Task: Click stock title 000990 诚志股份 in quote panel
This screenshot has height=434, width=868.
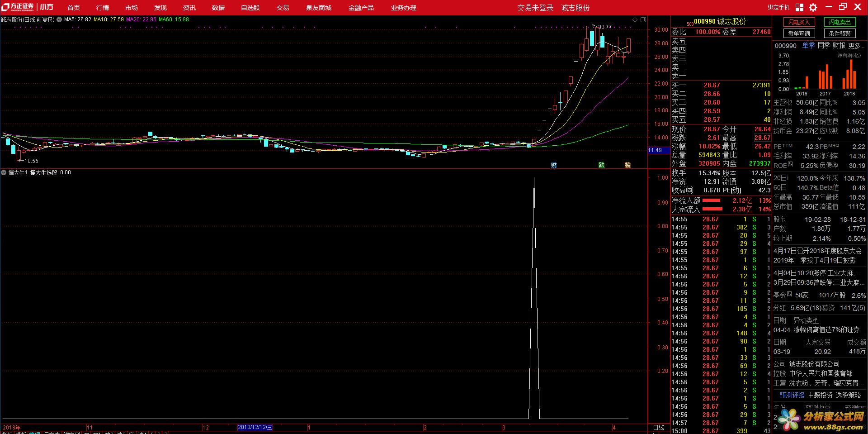Action: tap(720, 22)
